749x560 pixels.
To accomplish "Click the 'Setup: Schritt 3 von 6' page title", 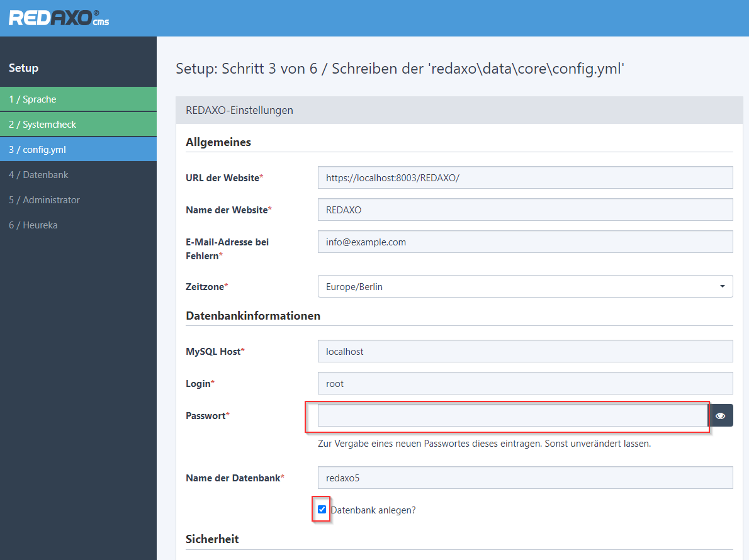I will tap(400, 69).
